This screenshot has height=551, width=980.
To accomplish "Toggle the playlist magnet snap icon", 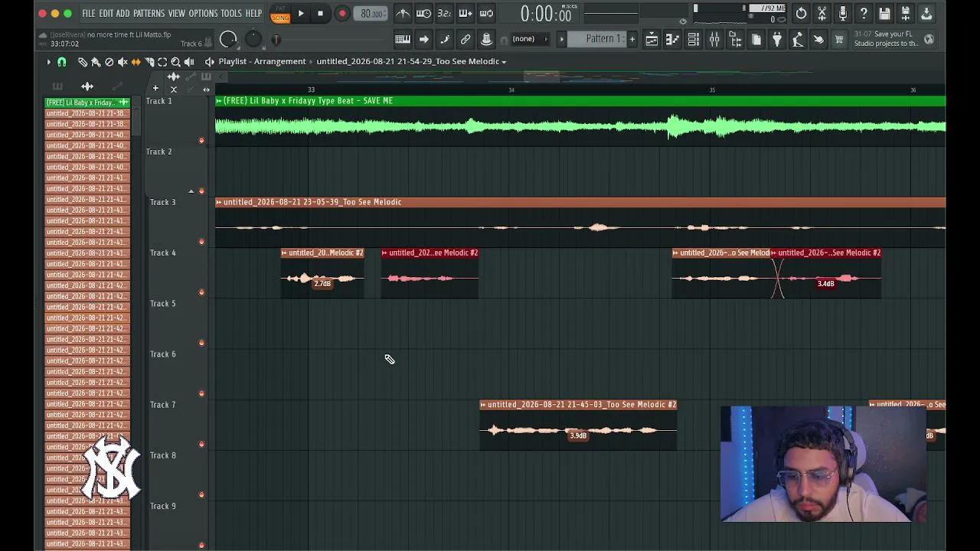I will [62, 62].
